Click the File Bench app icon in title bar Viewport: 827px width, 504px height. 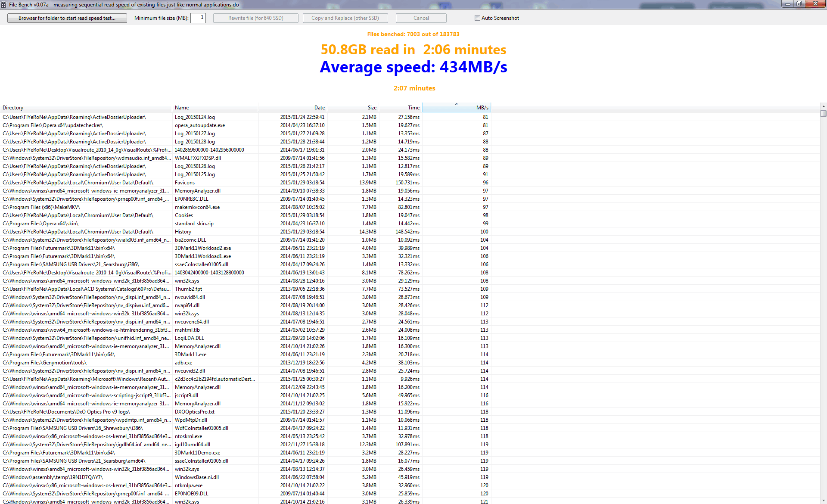coord(3,4)
